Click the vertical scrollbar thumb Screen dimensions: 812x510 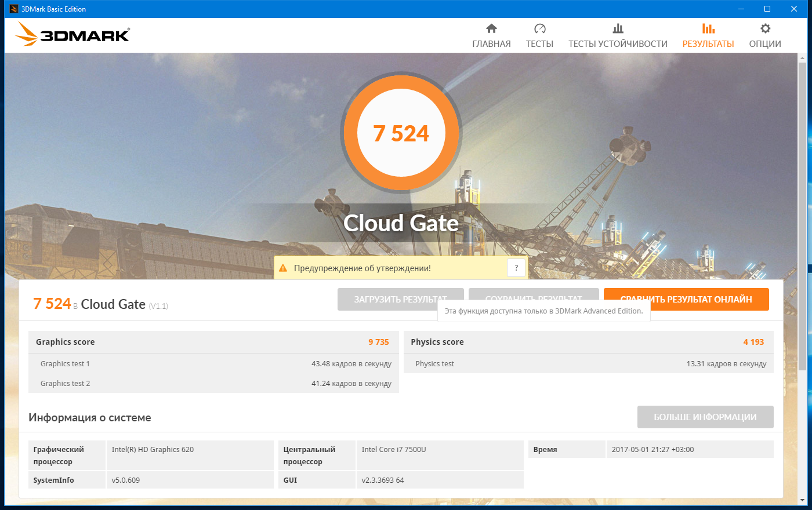[803, 216]
